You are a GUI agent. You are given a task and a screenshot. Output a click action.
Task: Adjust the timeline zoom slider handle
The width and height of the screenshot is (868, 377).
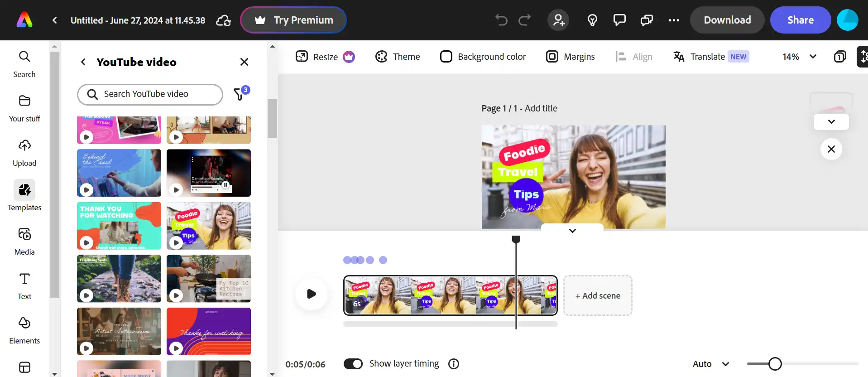[x=775, y=364]
